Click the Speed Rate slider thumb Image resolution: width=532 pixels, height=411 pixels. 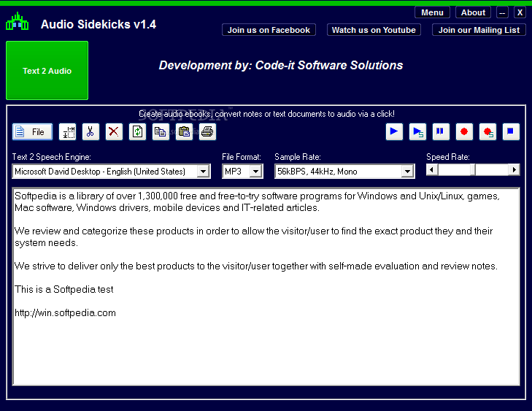pos(473,169)
